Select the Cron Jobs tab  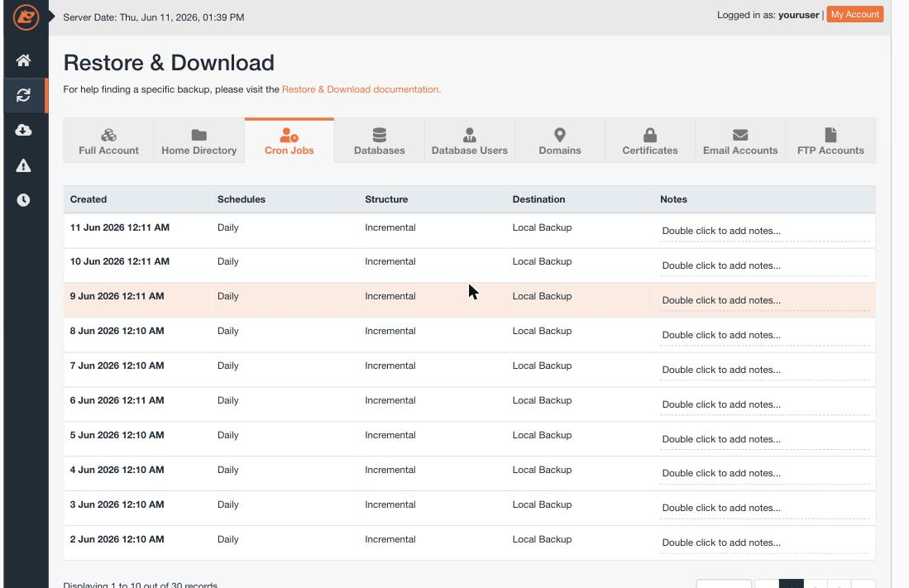pos(289,141)
